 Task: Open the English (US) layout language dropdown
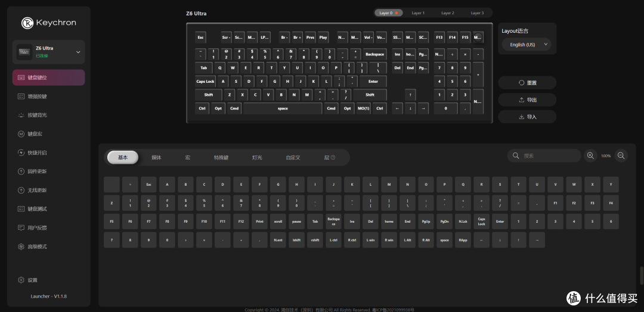[527, 44]
